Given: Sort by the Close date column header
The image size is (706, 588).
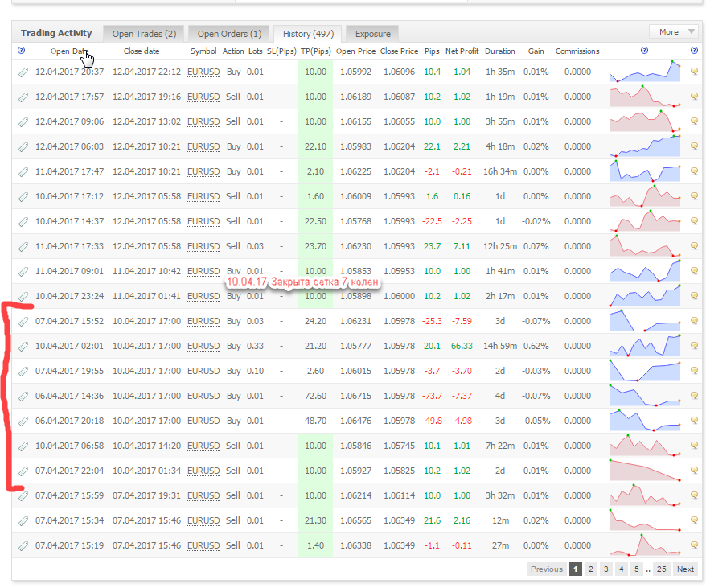Looking at the screenshot, I should click(142, 51).
